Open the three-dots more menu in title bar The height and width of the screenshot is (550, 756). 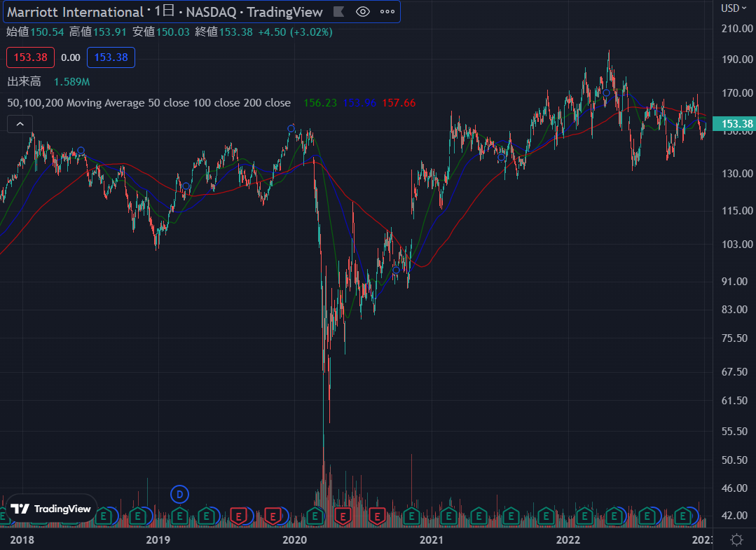coord(387,12)
